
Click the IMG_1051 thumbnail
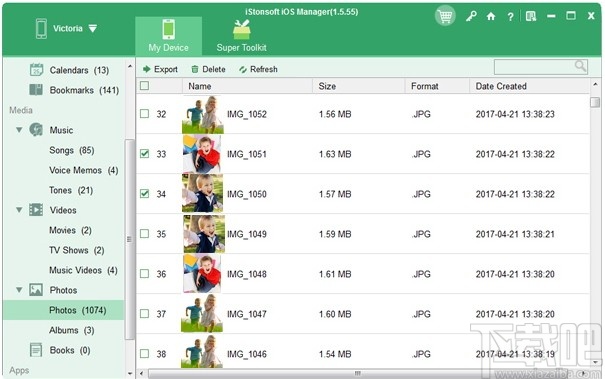[x=203, y=154]
